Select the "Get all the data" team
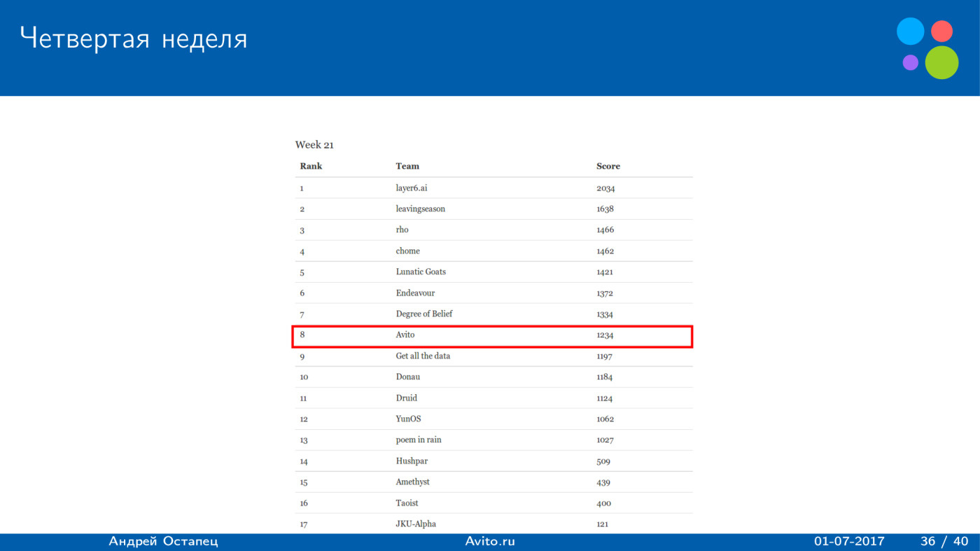The width and height of the screenshot is (980, 551). (423, 356)
